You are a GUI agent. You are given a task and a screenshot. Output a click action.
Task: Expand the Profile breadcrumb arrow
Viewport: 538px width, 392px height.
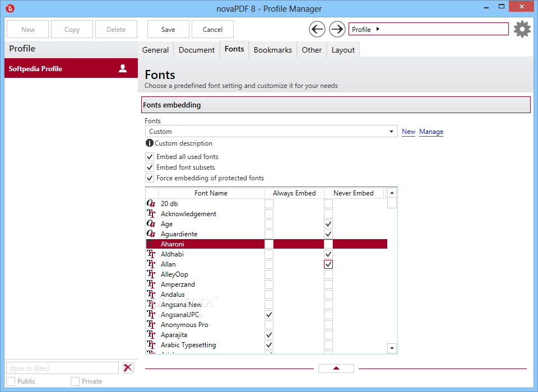(378, 29)
